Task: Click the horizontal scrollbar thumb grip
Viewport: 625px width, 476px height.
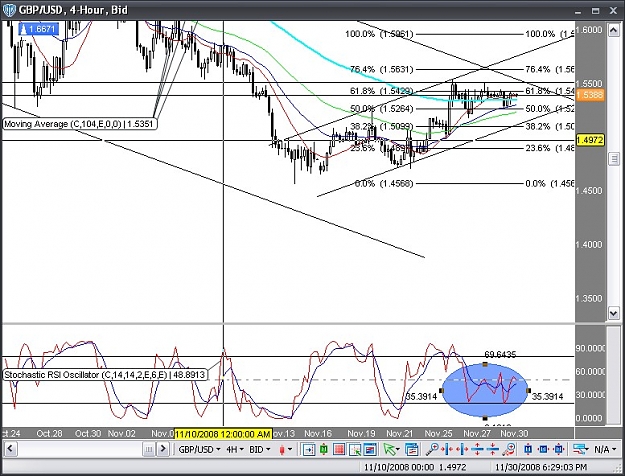Action: (149, 449)
